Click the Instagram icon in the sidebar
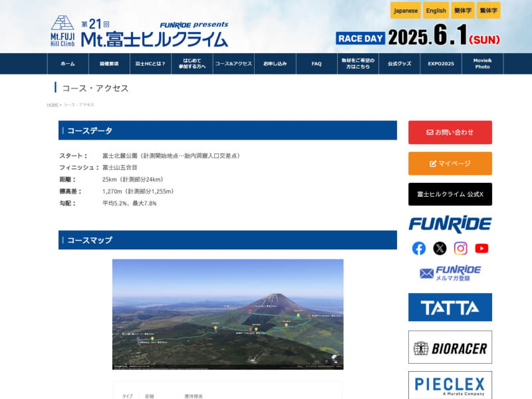 click(460, 249)
